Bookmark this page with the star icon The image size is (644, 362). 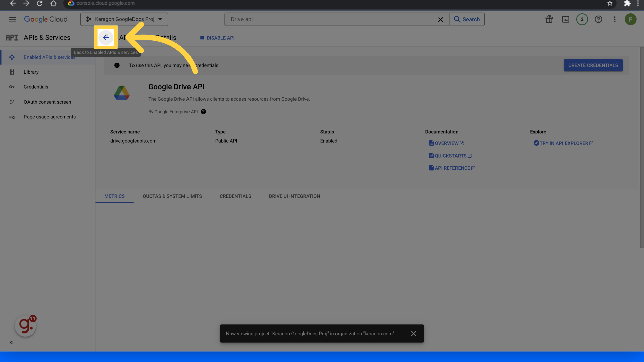coord(610,3)
